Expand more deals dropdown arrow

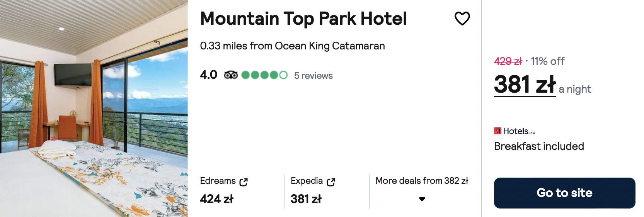pos(422,199)
